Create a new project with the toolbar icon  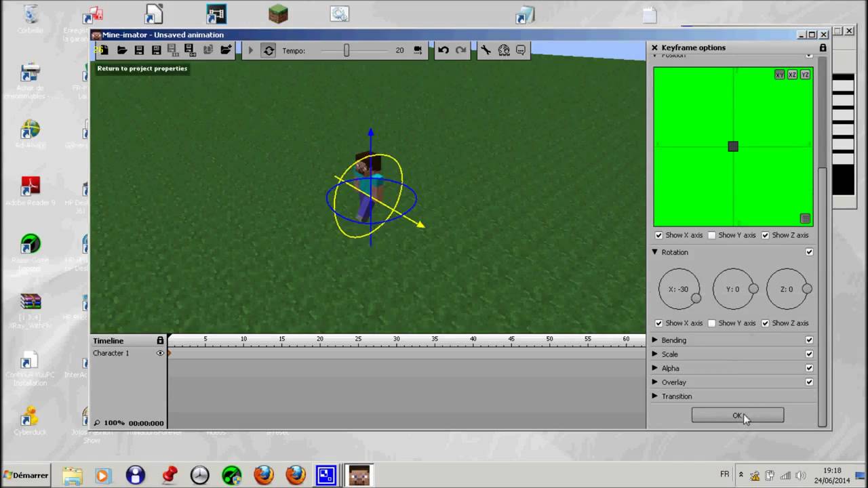104,50
